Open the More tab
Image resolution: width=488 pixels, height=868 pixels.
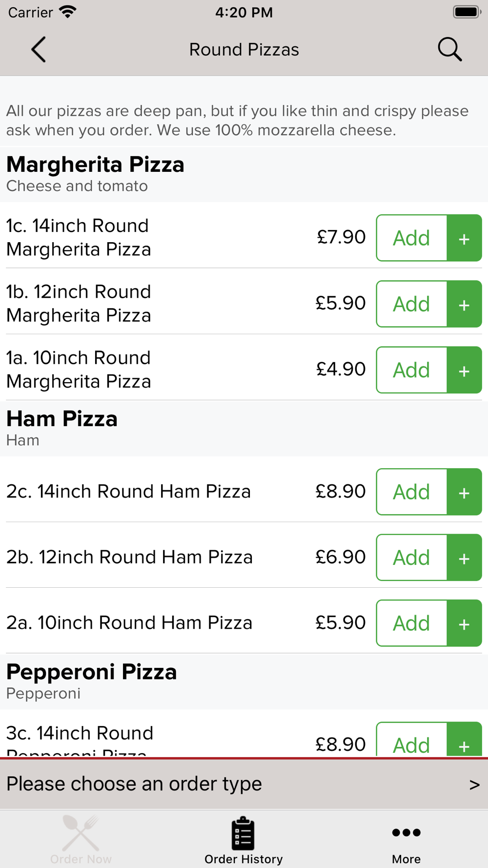(x=406, y=841)
